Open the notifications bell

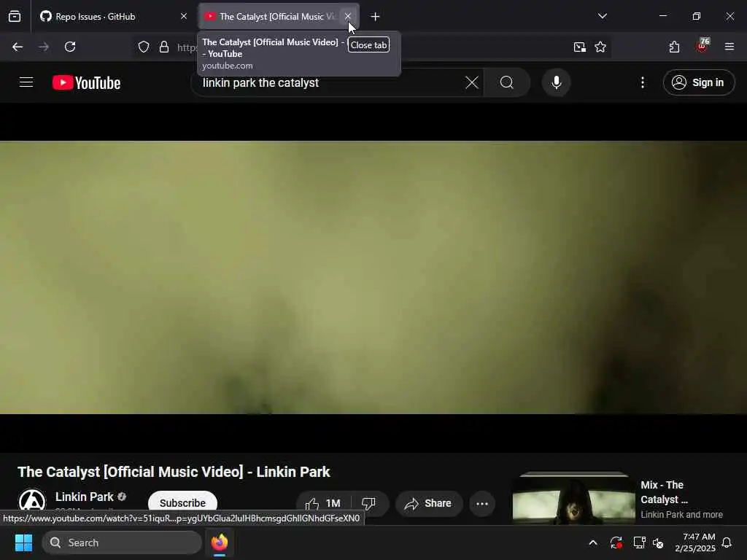click(727, 542)
